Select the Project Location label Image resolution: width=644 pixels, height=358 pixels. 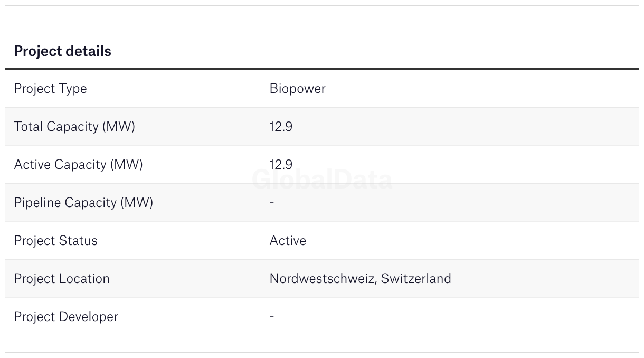click(x=62, y=279)
